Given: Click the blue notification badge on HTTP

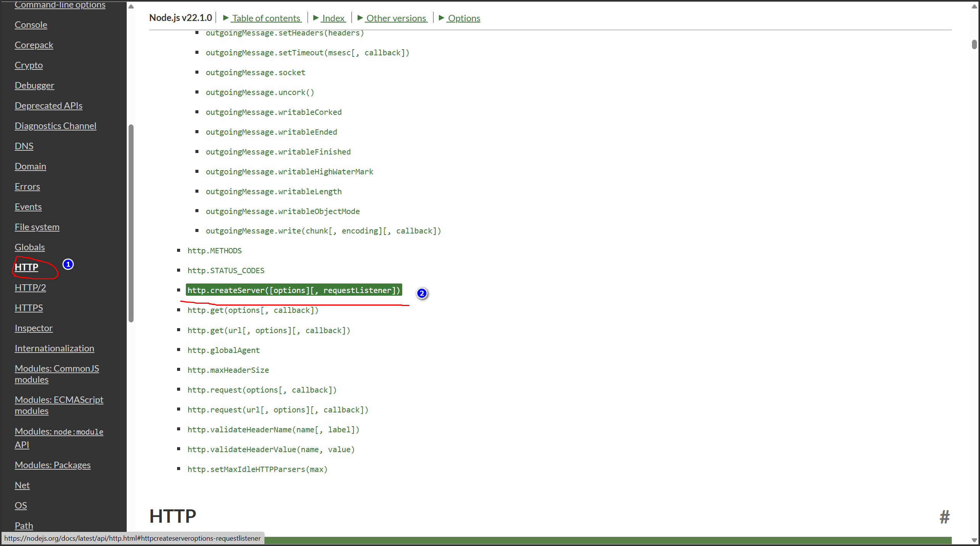Looking at the screenshot, I should pyautogui.click(x=67, y=264).
